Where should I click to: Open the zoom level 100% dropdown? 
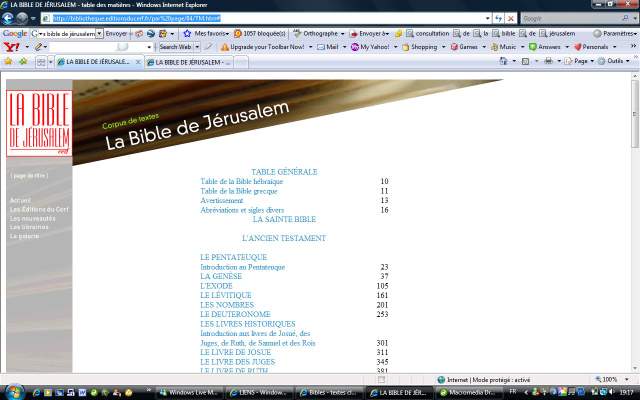pos(627,380)
